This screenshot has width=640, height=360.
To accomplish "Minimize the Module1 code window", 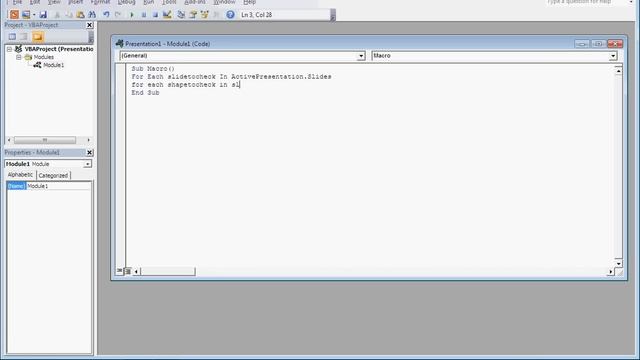I will [x=582, y=44].
